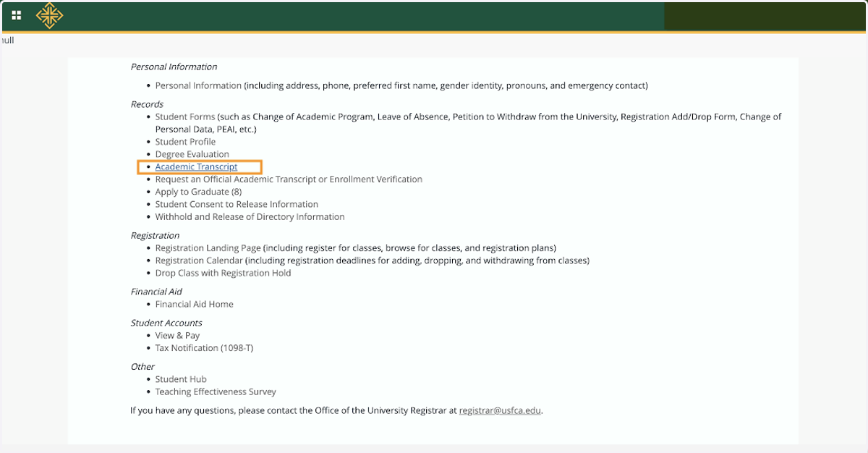
Task: Open Student Forms link
Action: (185, 117)
